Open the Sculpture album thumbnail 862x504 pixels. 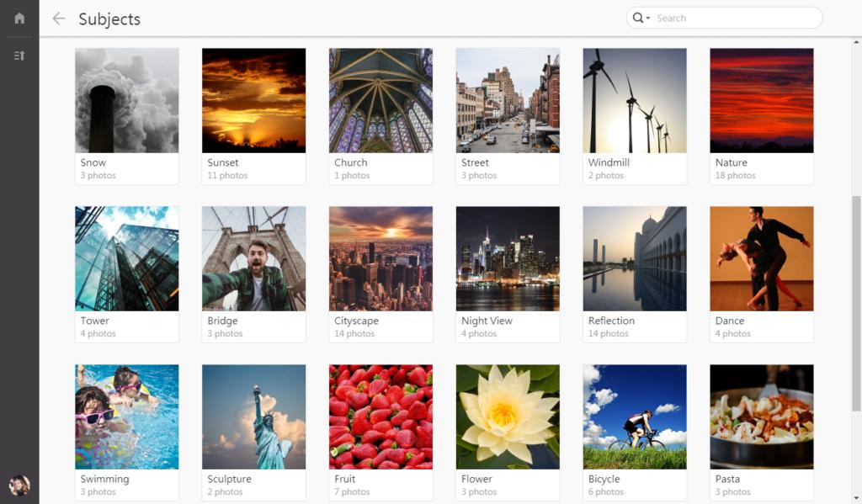(254, 417)
